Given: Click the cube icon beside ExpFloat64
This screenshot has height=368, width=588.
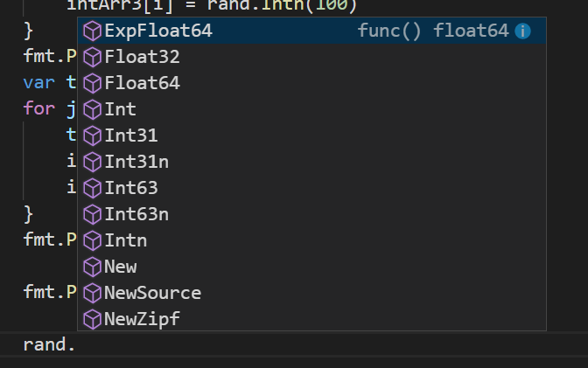Looking at the screenshot, I should click(x=92, y=31).
